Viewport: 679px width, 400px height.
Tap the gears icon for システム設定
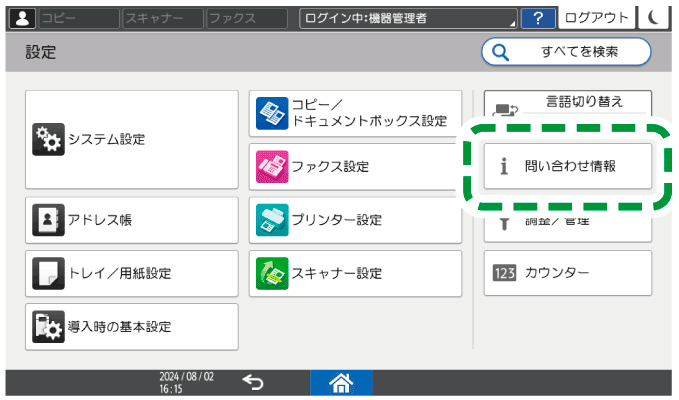point(48,139)
